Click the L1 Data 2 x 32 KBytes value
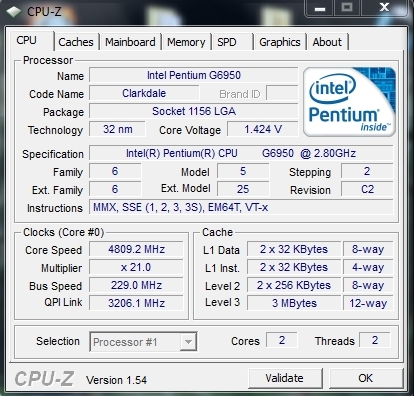This screenshot has height=396, width=414. [294, 249]
